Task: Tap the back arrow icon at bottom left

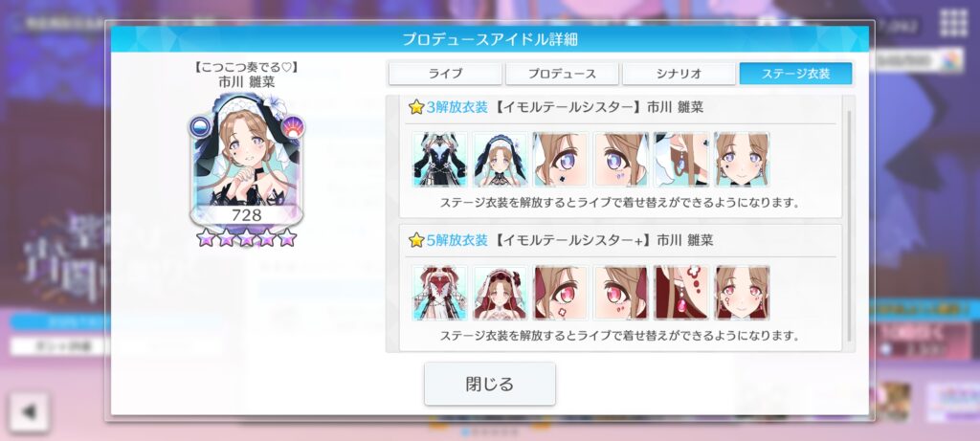Action: tap(29, 412)
